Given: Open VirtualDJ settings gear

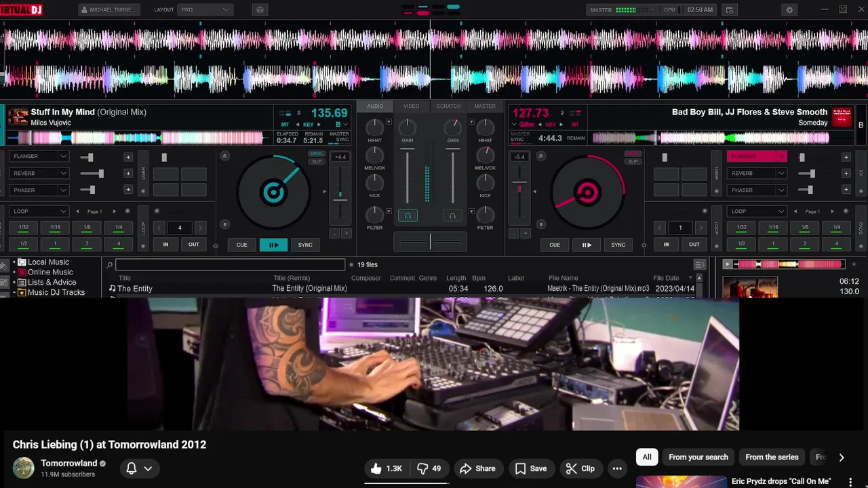Looking at the screenshot, I should point(789,10).
